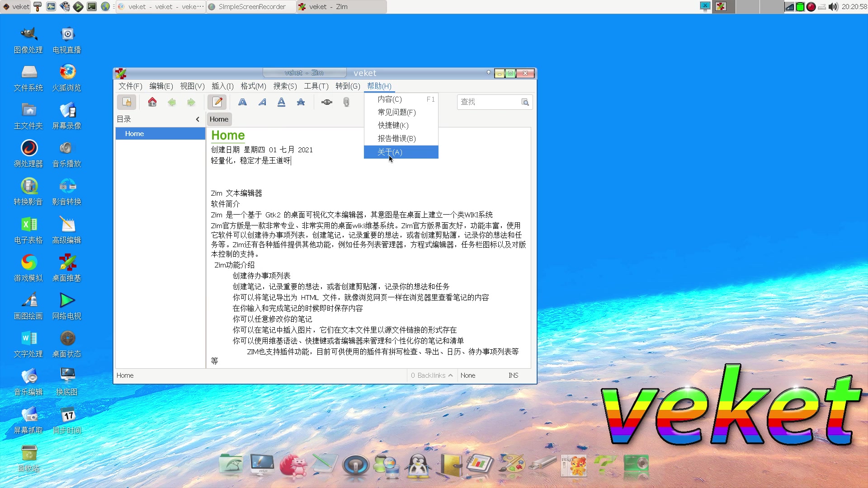868x488 pixels.
Task: Open 桌面状态 desktop icon
Action: 67,344
